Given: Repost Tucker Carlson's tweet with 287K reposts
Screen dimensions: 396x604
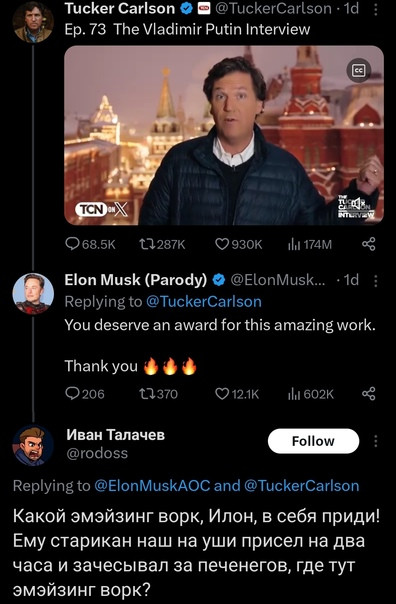Looking at the screenshot, I should pyautogui.click(x=162, y=244).
